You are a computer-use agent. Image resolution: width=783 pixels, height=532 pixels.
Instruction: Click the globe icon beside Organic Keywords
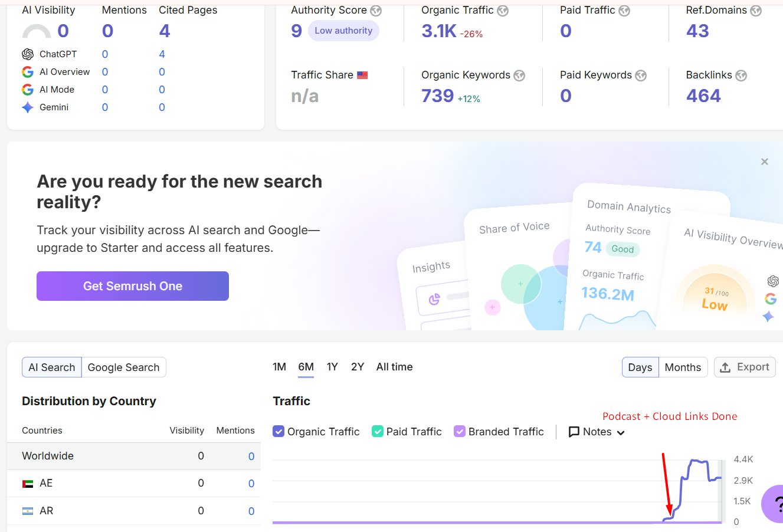pyautogui.click(x=519, y=75)
